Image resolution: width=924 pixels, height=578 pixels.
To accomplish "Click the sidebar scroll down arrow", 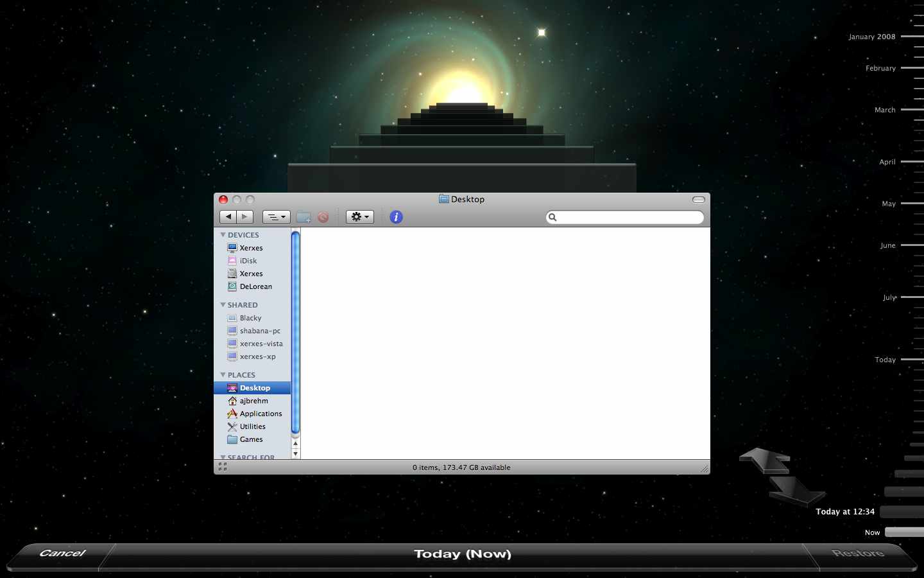I will click(x=295, y=453).
